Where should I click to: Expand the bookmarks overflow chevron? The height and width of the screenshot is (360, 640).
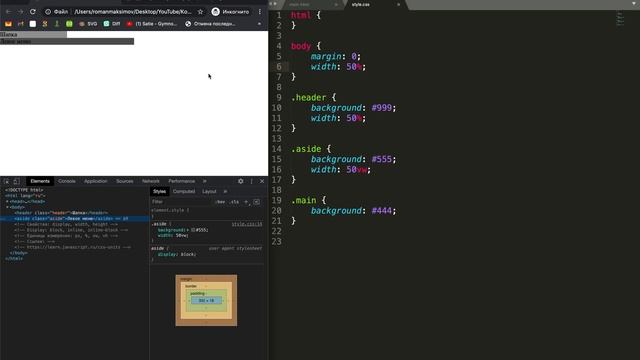259,24
